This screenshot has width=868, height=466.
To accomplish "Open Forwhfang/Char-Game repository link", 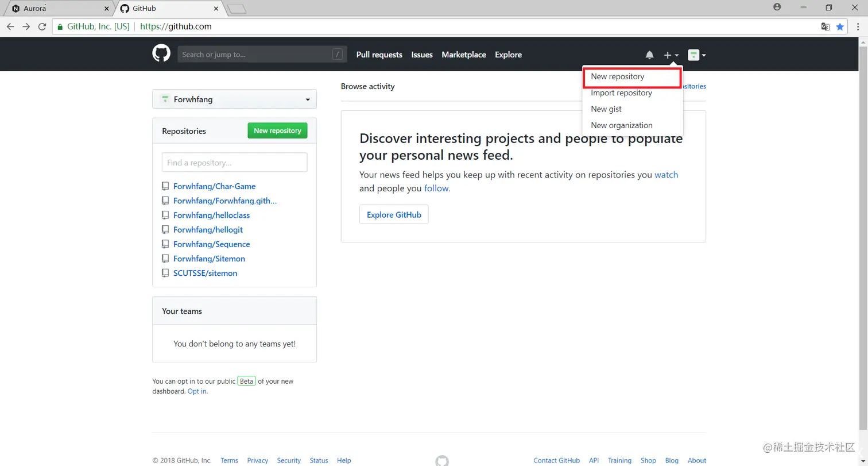I will [214, 186].
